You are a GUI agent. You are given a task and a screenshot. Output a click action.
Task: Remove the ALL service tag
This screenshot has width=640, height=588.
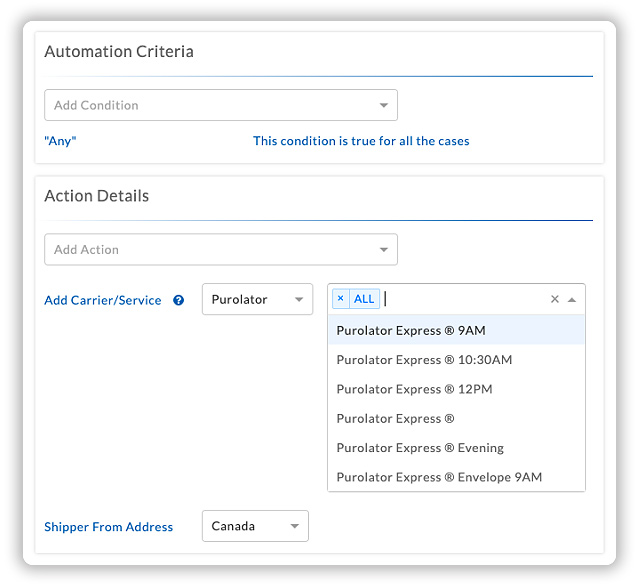[x=341, y=299]
